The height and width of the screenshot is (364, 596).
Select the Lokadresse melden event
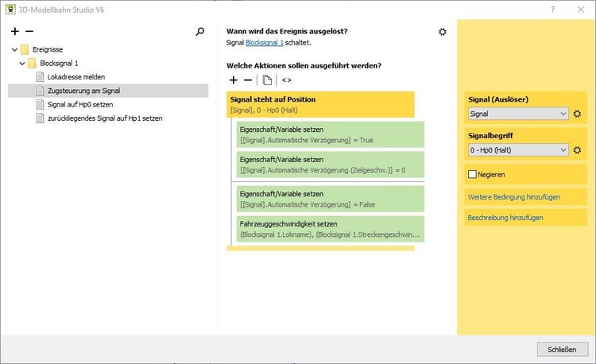click(x=75, y=77)
